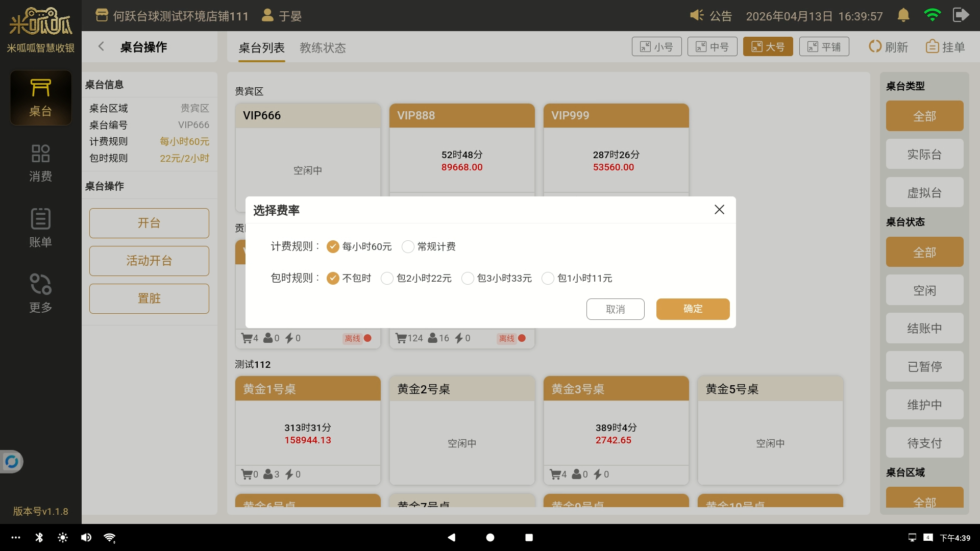The width and height of the screenshot is (980, 551).
Task: Click the notification bell icon
Action: pos(903,15)
